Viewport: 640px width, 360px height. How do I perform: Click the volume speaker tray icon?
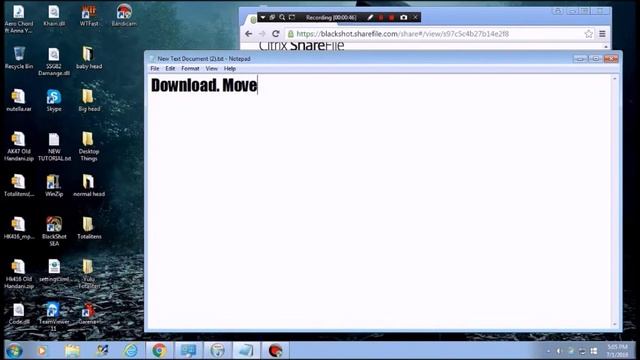(x=559, y=351)
